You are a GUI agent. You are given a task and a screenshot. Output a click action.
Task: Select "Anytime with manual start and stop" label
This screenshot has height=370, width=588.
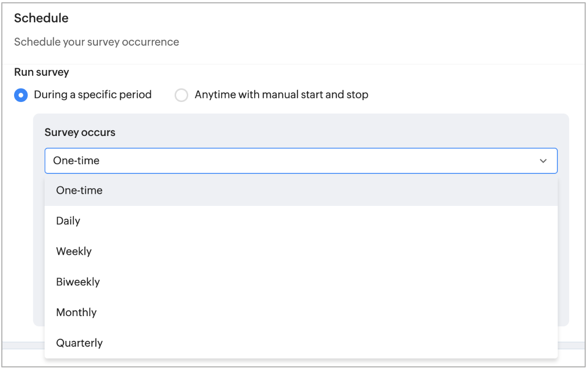click(281, 95)
